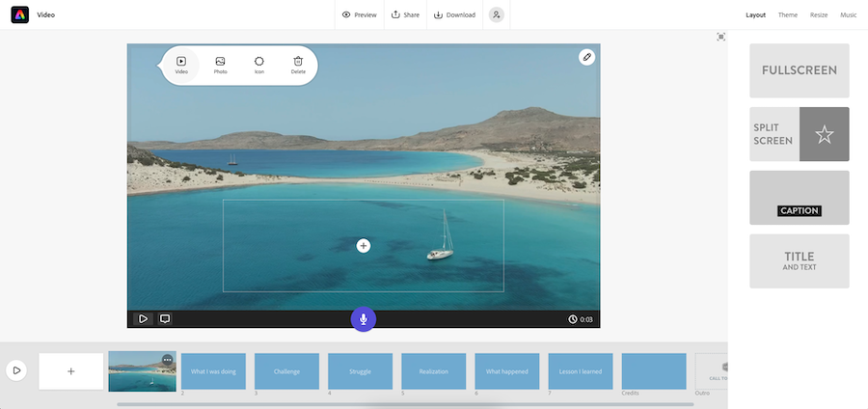Play the current slide preview

tap(143, 319)
